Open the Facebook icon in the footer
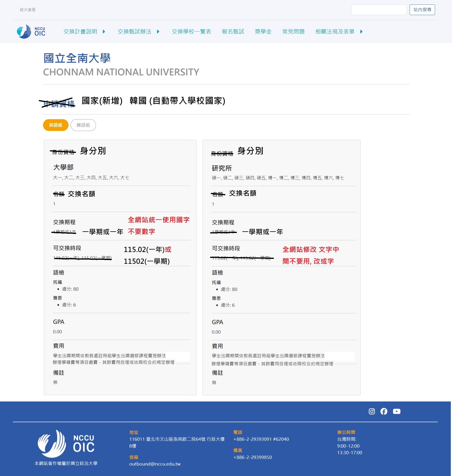452x476 pixels. [x=384, y=411]
